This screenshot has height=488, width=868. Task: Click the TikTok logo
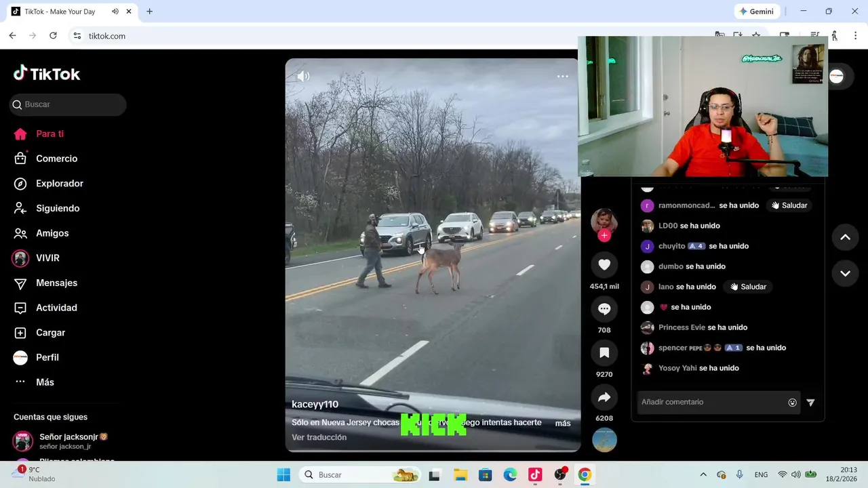click(47, 74)
